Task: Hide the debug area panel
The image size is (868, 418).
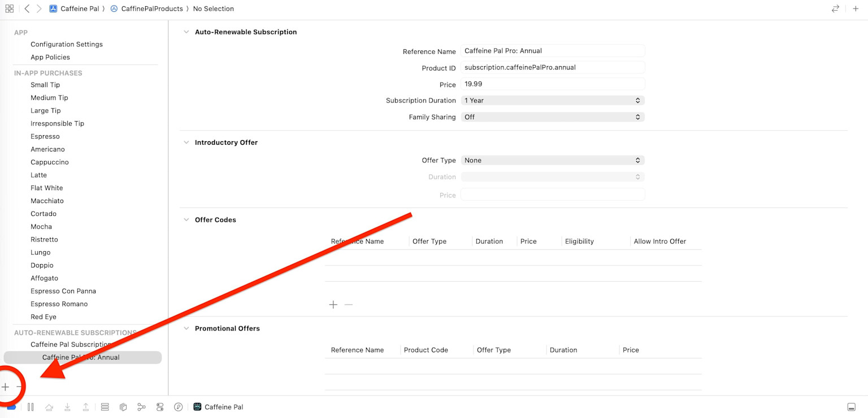Action: [x=852, y=407]
